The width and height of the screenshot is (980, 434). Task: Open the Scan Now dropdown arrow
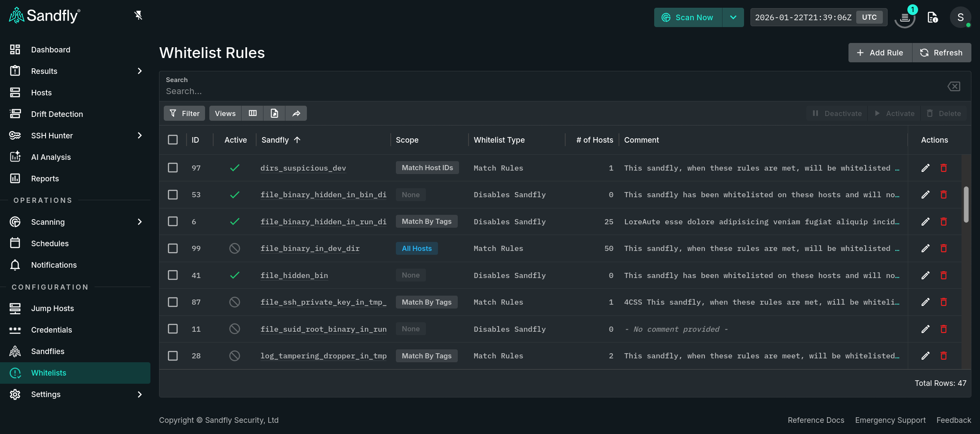coord(733,17)
